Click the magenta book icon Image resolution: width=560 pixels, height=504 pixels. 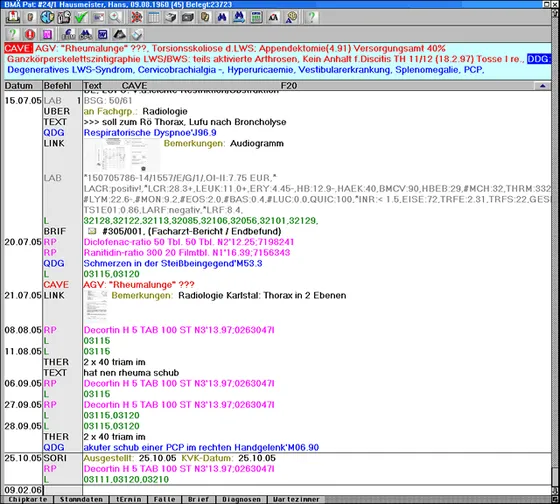47,34
